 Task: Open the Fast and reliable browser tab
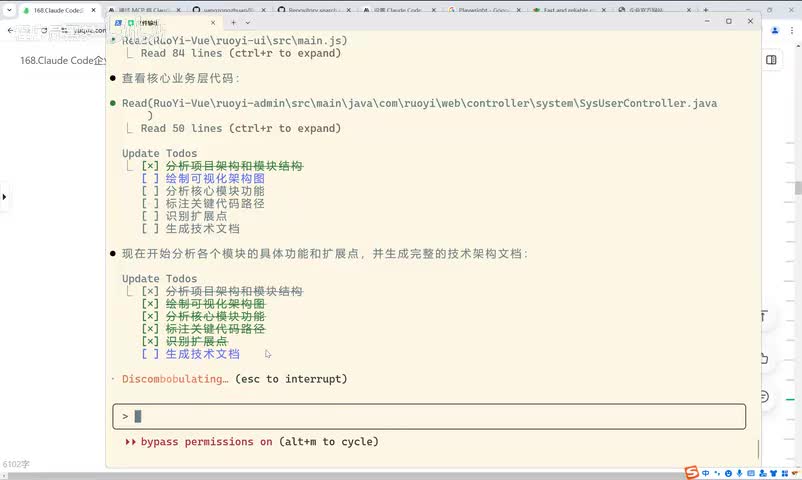pos(569,10)
